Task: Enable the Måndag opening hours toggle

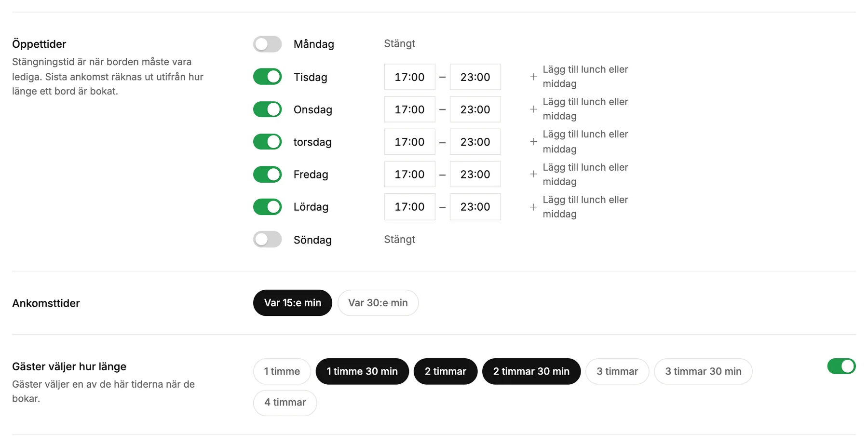Action: (x=267, y=44)
